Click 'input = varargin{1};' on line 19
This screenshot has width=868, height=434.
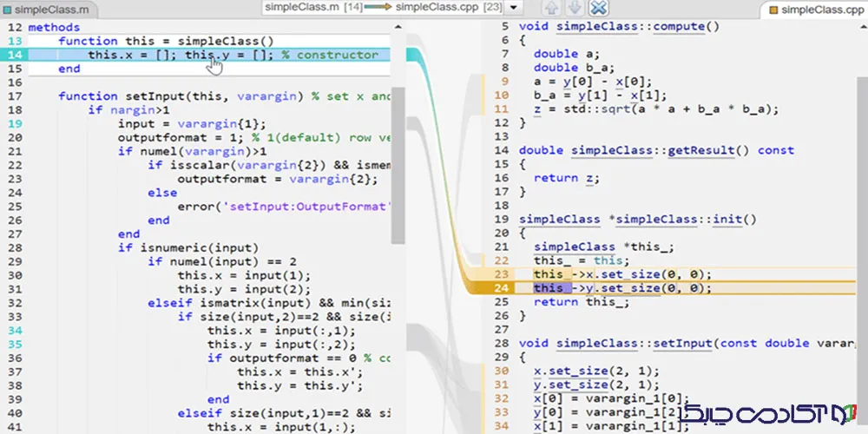tap(192, 123)
